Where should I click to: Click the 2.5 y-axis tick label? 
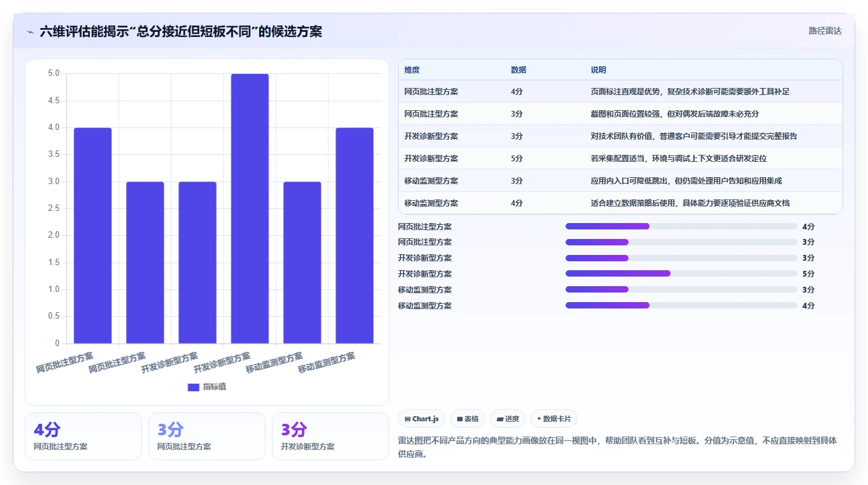pos(53,208)
